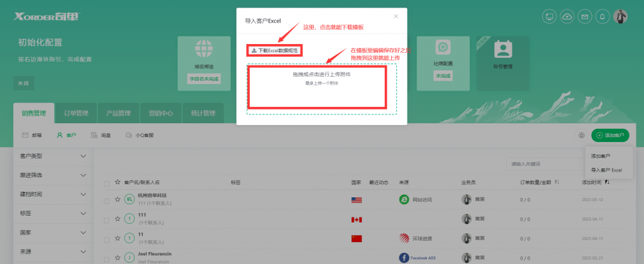Click the green 添加客户 button

pos(610,135)
